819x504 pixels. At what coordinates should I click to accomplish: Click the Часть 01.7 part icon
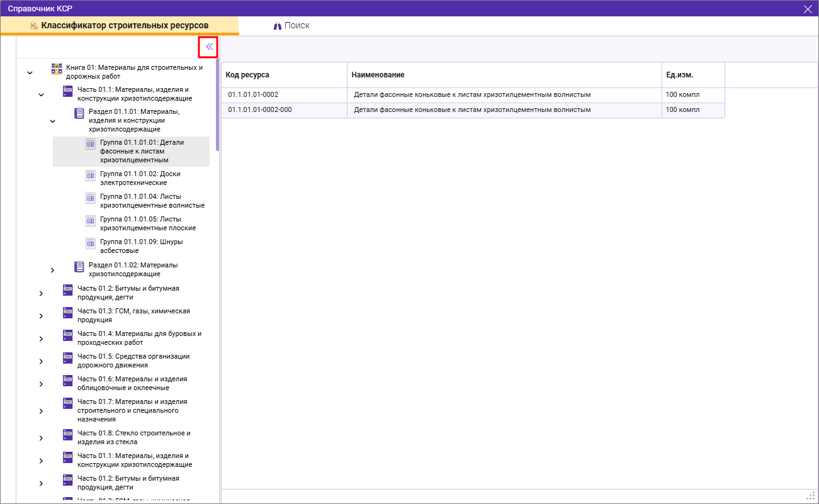tap(68, 403)
